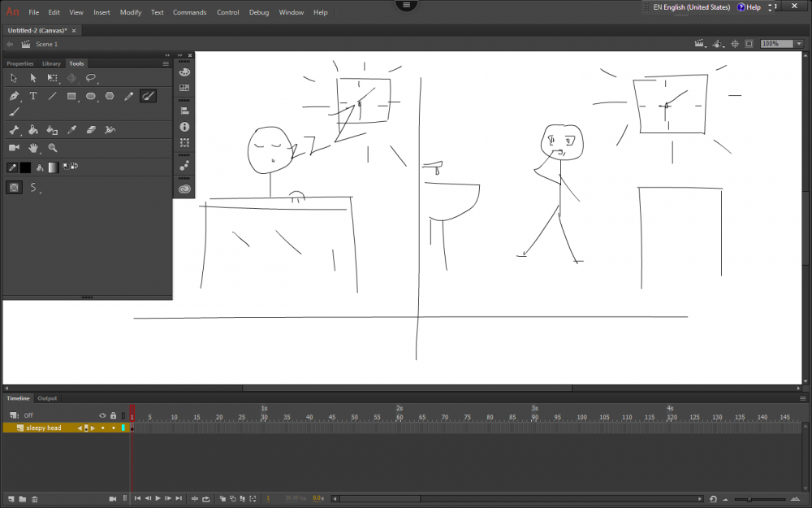
Task: Select the Camera tool
Action: 14,148
